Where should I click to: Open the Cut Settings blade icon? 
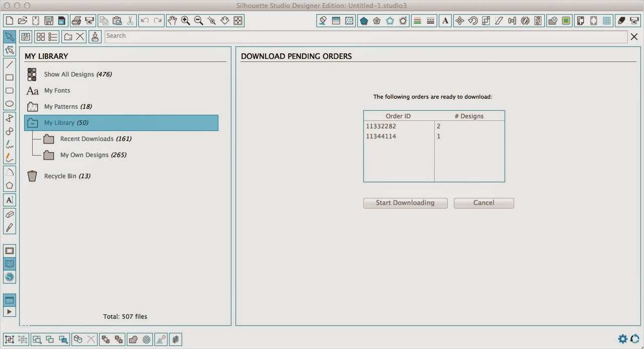click(x=621, y=21)
